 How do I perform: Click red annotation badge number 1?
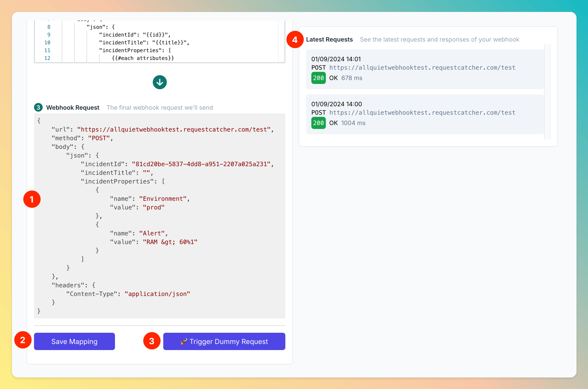32,199
